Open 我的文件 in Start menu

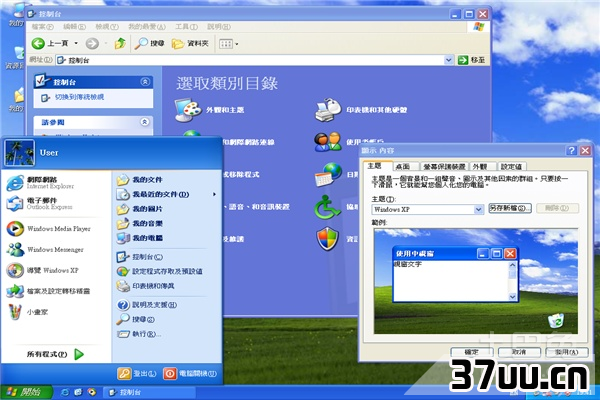click(139, 180)
